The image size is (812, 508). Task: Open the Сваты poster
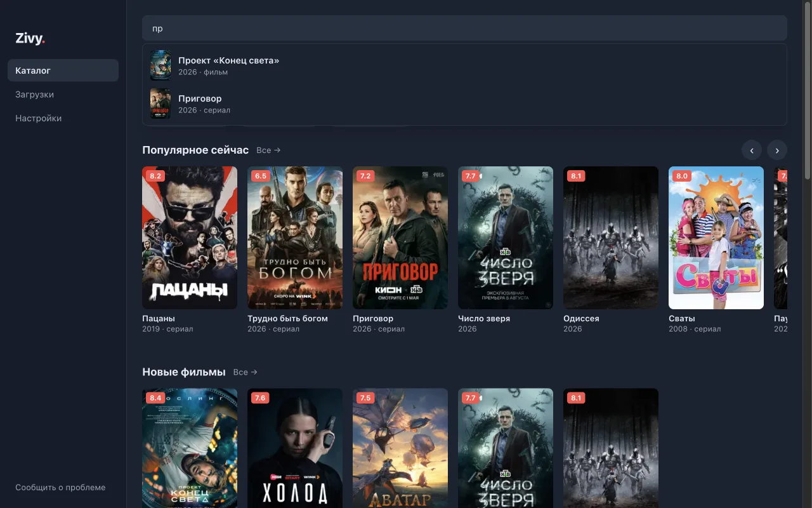coord(716,238)
